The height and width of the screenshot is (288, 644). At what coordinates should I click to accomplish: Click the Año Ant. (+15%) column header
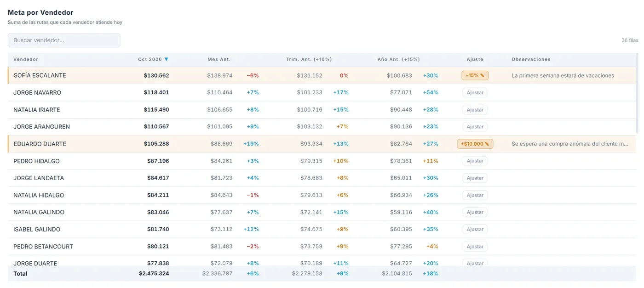click(x=398, y=59)
